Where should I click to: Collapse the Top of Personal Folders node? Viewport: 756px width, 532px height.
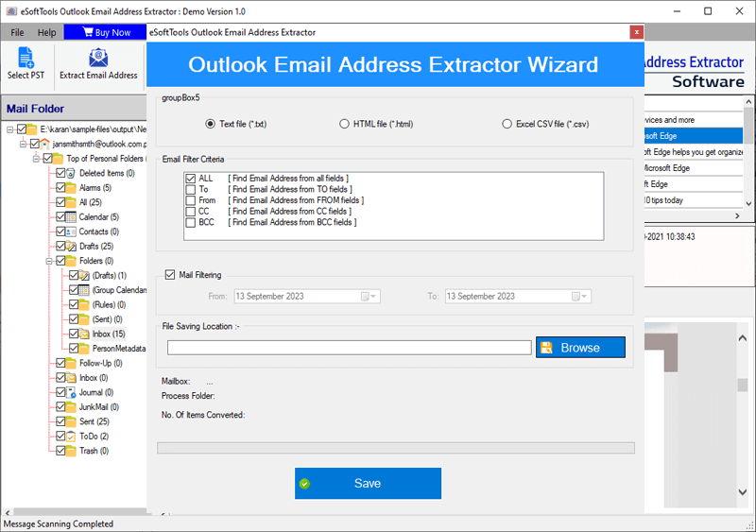36,158
